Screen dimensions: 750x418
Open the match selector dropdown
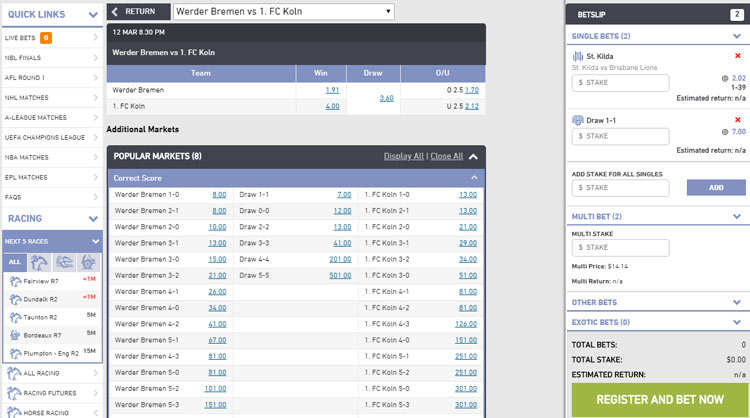[284, 11]
